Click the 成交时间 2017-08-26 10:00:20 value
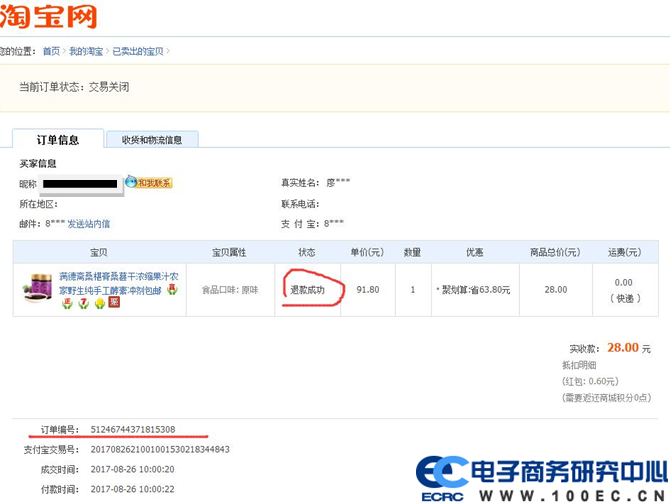This screenshot has height=504, width=670. (132, 469)
